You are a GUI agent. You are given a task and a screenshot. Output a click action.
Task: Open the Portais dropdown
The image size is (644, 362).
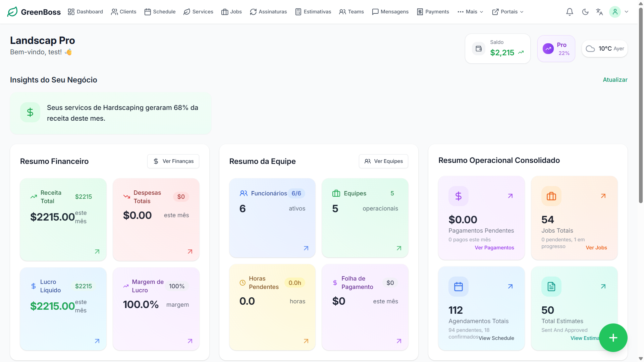(x=507, y=11)
